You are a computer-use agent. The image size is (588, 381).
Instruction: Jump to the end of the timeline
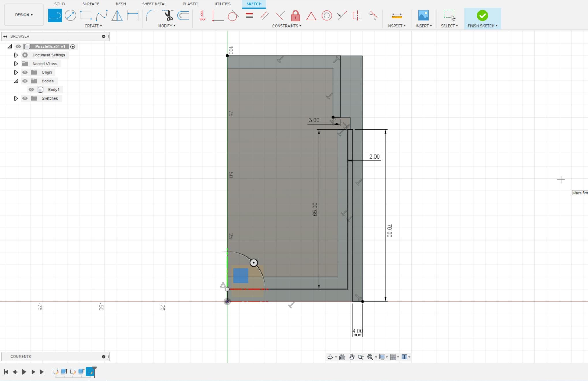click(x=43, y=372)
